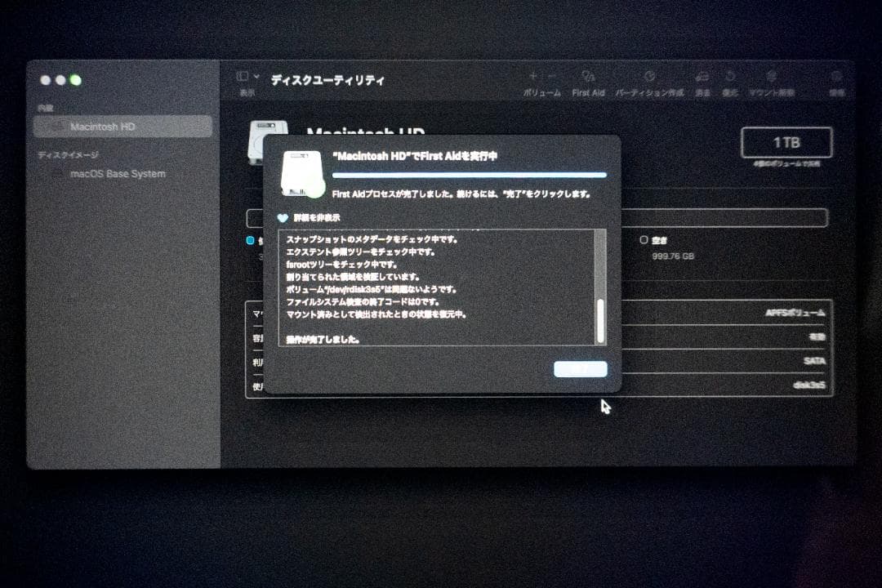The image size is (882, 588).
Task: Click the 復元 (Restore) toolbar icon
Action: click(x=731, y=78)
